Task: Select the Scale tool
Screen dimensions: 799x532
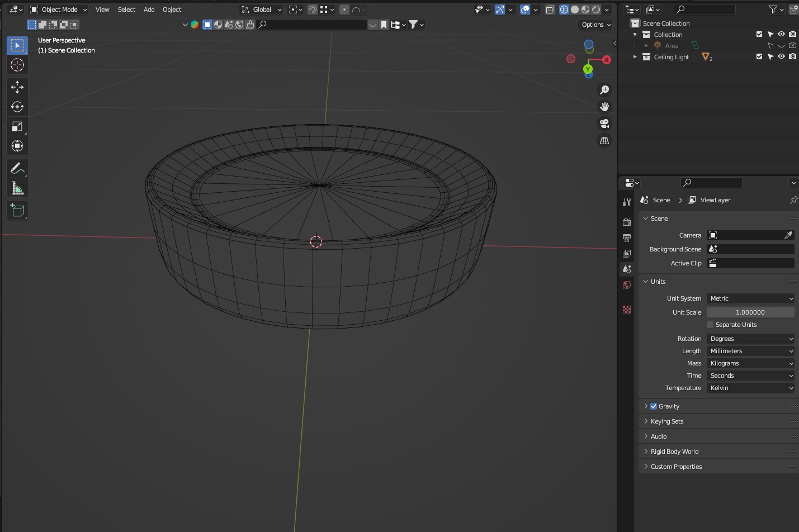Action: tap(17, 126)
